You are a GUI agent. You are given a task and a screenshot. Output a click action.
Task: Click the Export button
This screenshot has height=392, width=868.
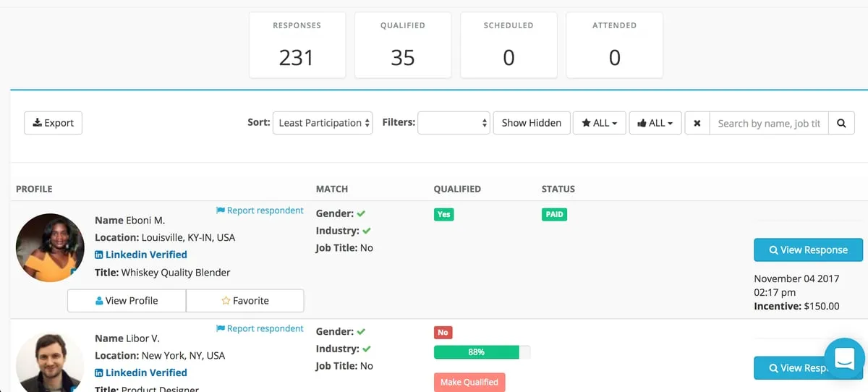pyautogui.click(x=54, y=123)
